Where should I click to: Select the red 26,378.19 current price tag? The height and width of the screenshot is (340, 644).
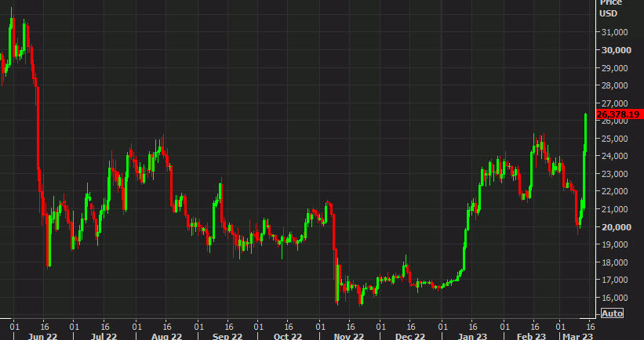(619, 115)
